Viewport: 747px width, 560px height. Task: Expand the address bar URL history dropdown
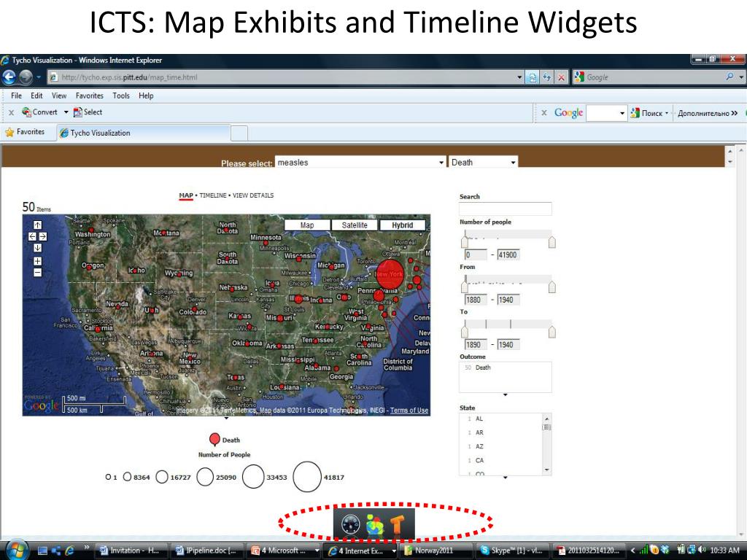pos(519,77)
